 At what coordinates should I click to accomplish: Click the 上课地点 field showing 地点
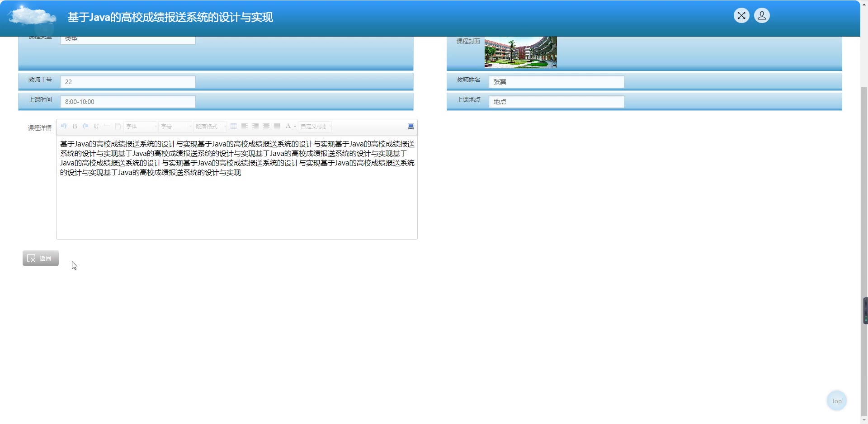[x=557, y=102]
